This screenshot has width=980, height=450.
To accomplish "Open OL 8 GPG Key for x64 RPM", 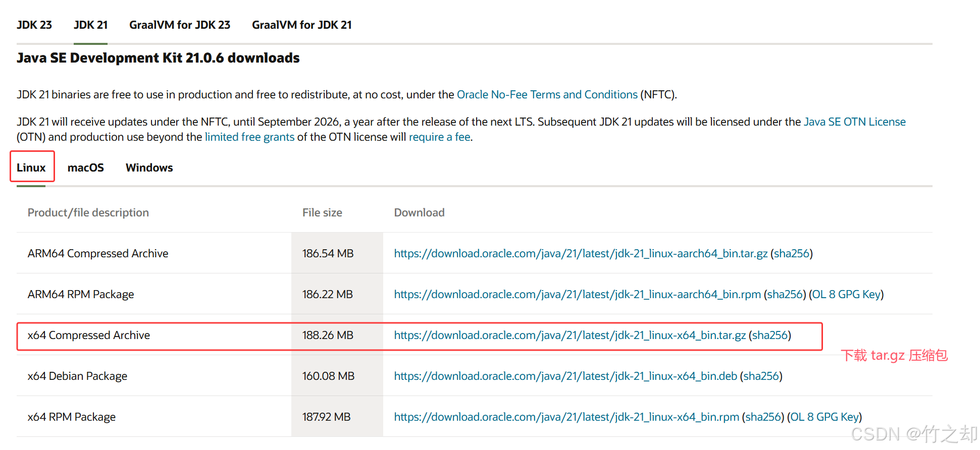I will point(824,417).
